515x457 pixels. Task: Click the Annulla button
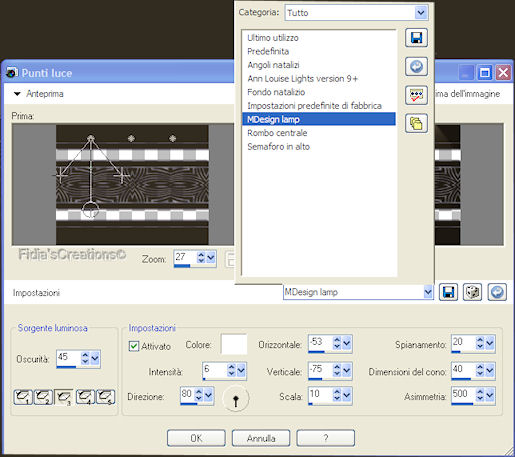261,438
